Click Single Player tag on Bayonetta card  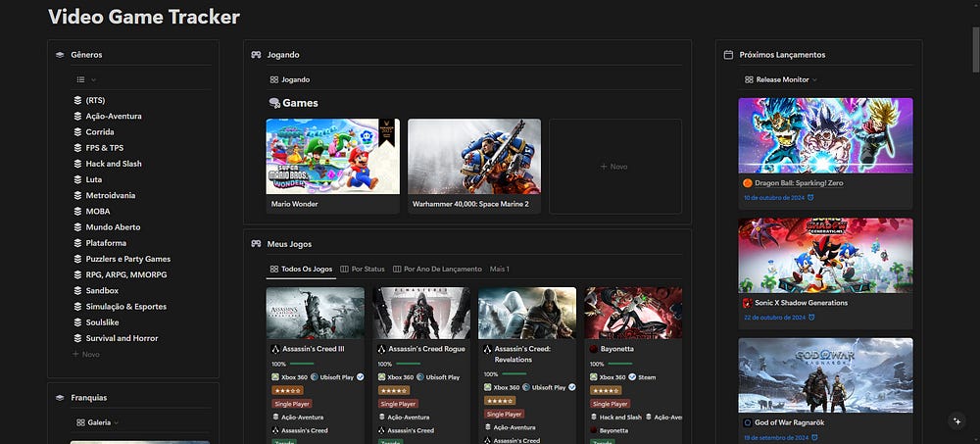tap(611, 404)
